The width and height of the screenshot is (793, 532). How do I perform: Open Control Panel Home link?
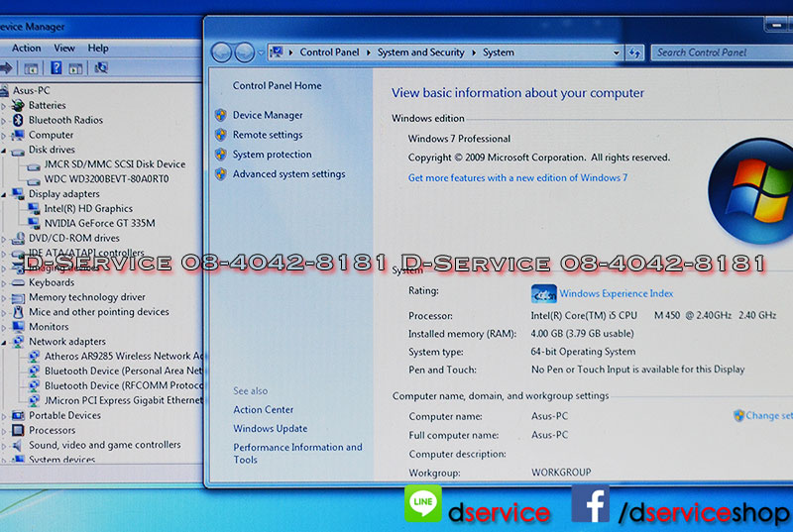pyautogui.click(x=278, y=85)
